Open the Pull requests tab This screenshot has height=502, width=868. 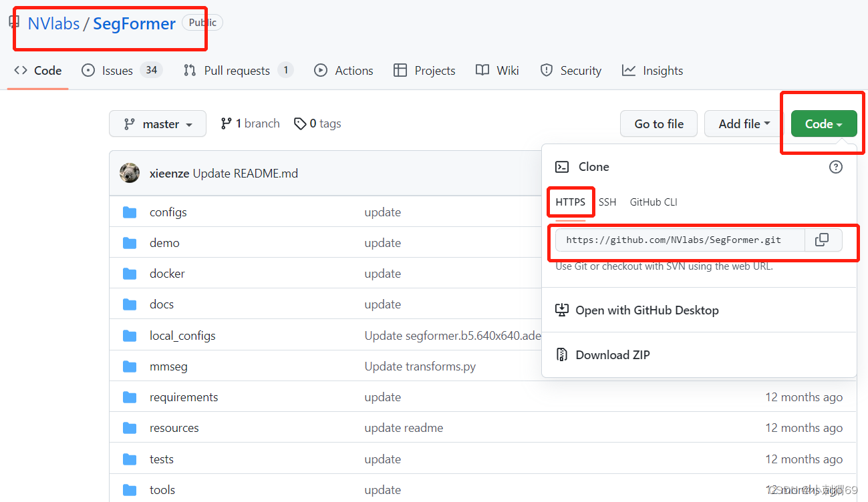click(x=239, y=71)
